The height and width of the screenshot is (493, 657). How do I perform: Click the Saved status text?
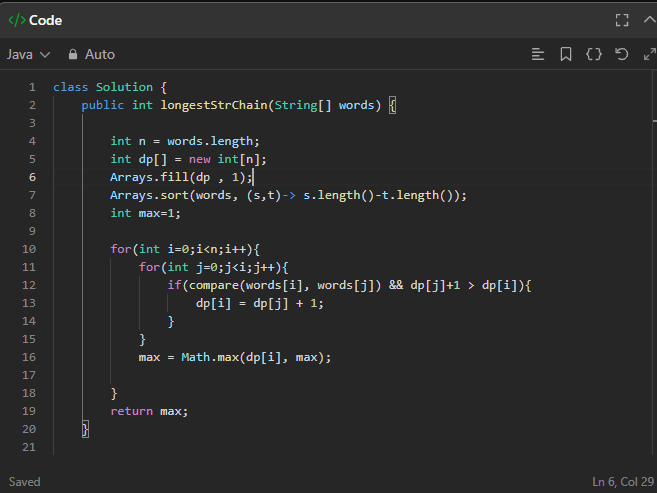(25, 482)
